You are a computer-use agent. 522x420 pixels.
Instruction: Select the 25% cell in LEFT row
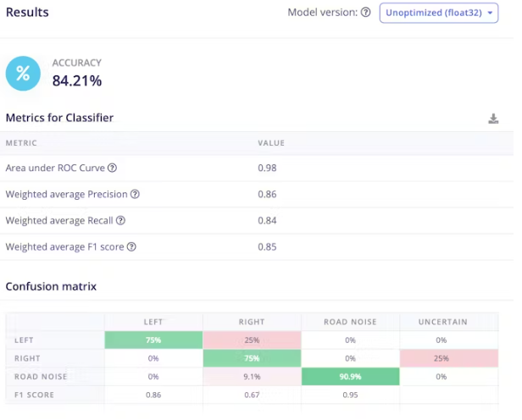pyautogui.click(x=253, y=340)
